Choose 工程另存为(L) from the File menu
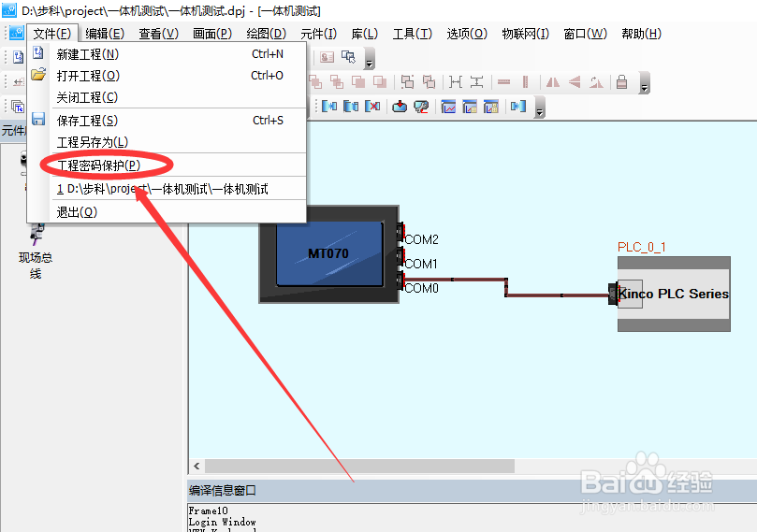Viewport: 757px width, 532px height. point(167,142)
